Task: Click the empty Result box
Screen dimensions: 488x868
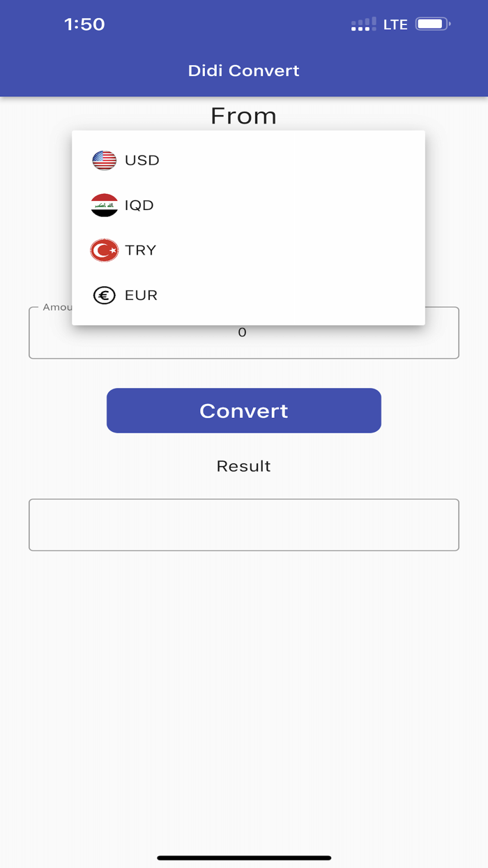Action: coord(243,525)
